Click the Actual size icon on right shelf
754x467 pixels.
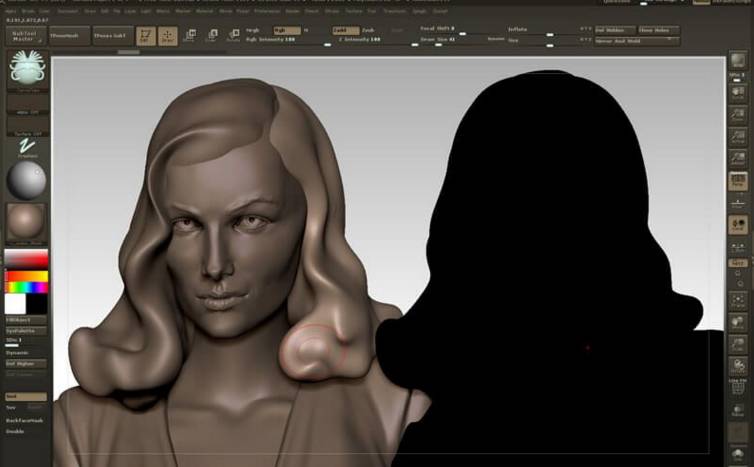tap(738, 137)
